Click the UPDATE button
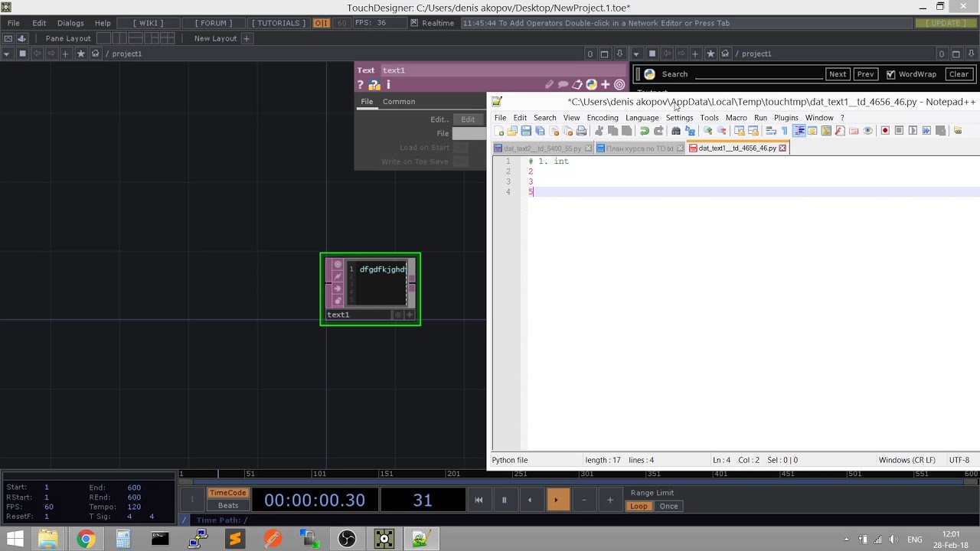This screenshot has width=980, height=551. pos(946,23)
